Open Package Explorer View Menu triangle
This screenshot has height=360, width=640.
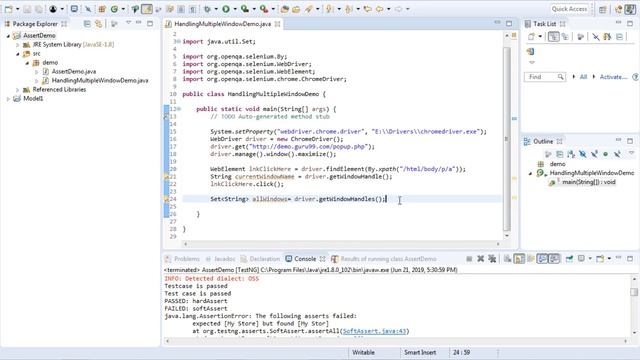click(129, 23)
